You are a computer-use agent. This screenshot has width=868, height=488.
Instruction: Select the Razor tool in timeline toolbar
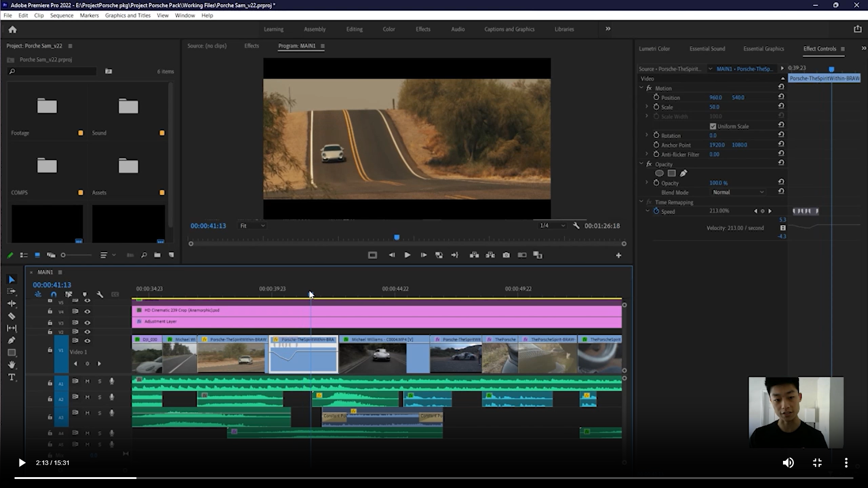(12, 316)
